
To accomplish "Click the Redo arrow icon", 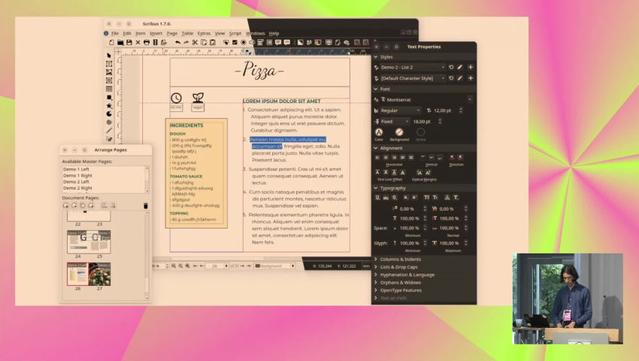I will 186,42.
